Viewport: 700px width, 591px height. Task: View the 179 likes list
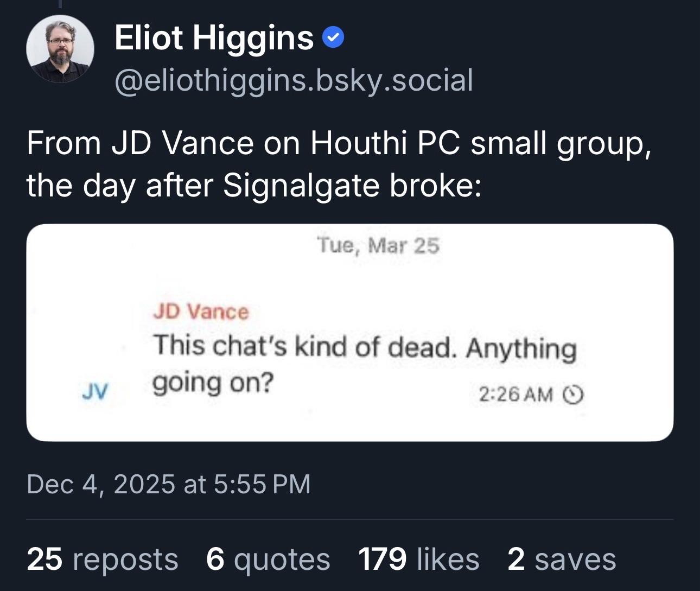click(x=418, y=560)
